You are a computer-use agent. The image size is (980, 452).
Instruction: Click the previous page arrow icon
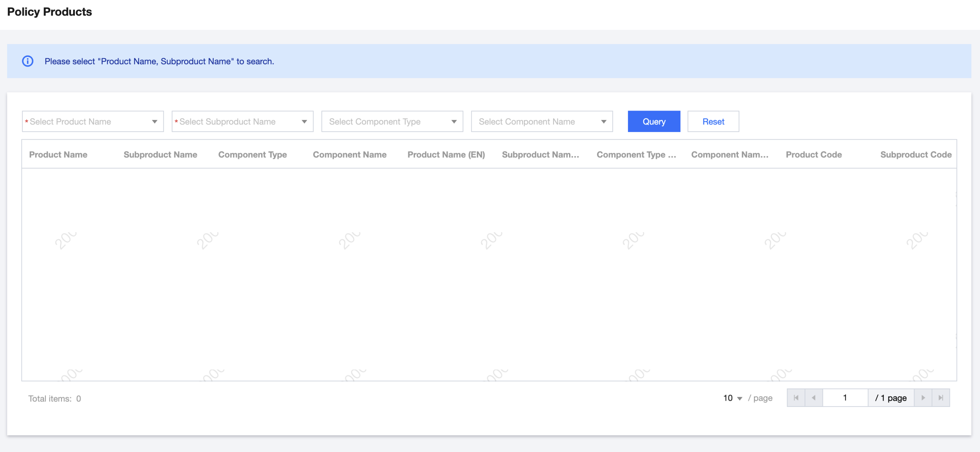click(813, 398)
